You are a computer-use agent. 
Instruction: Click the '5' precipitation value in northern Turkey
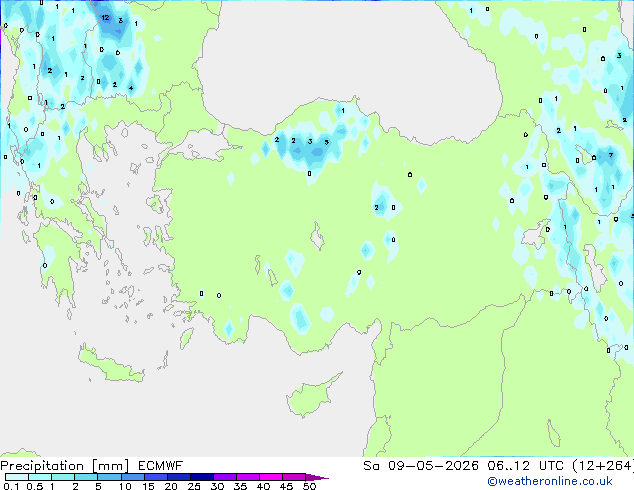point(327,142)
